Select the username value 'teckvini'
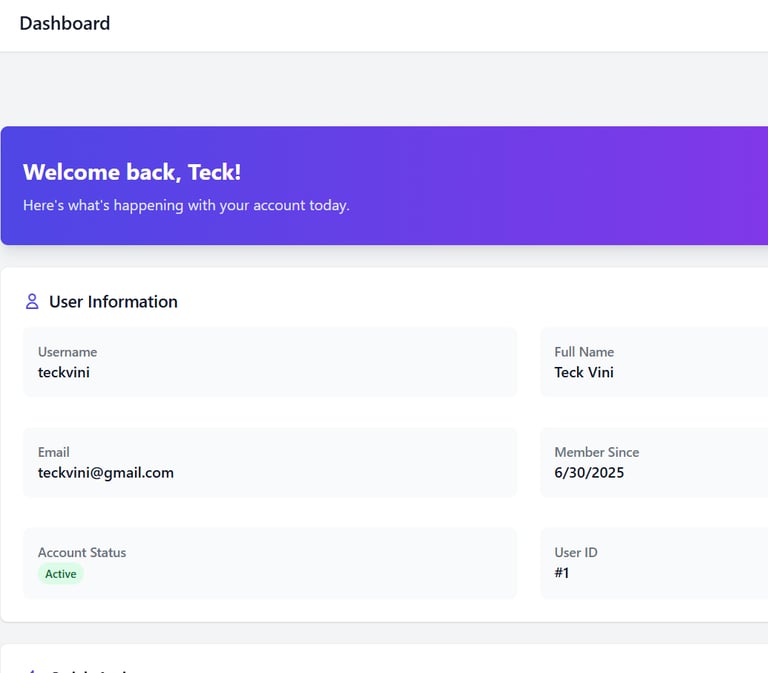Image resolution: width=768 pixels, height=673 pixels. [x=64, y=372]
